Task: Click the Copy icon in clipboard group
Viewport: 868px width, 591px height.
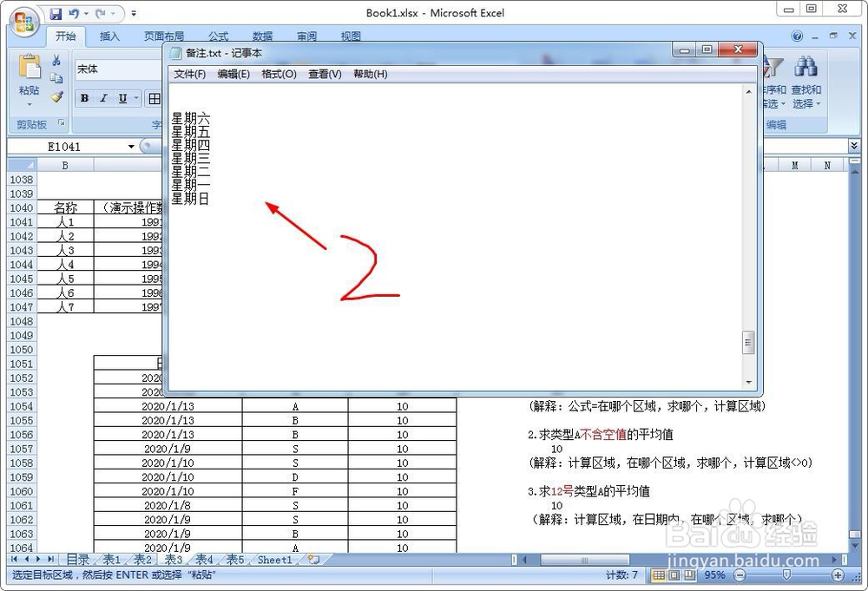Action: pos(56,78)
